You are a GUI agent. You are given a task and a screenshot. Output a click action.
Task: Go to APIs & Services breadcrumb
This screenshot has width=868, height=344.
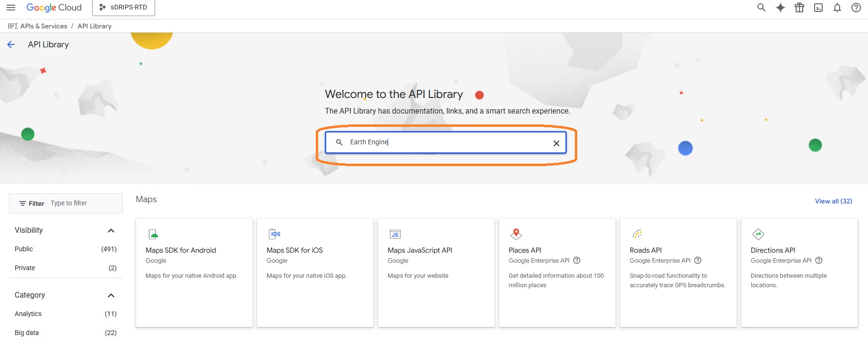click(x=43, y=26)
